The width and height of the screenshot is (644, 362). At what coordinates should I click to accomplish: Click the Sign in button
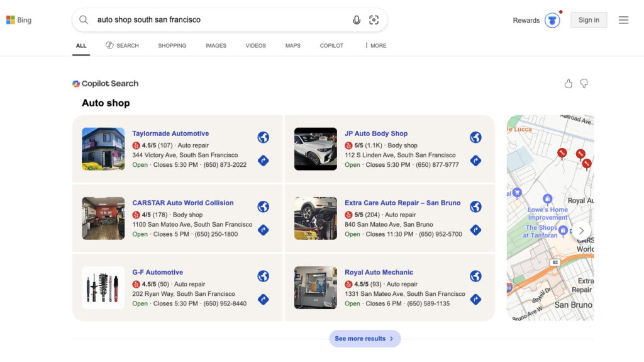pos(589,20)
